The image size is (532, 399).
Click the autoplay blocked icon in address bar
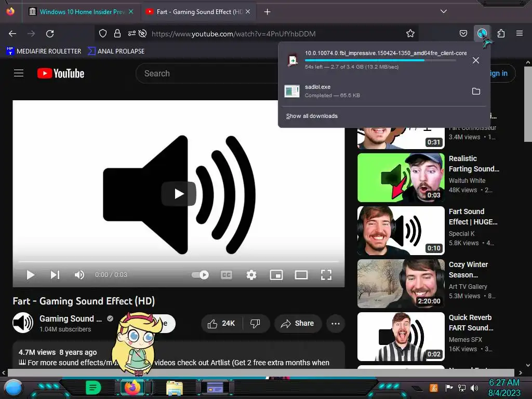point(143,33)
